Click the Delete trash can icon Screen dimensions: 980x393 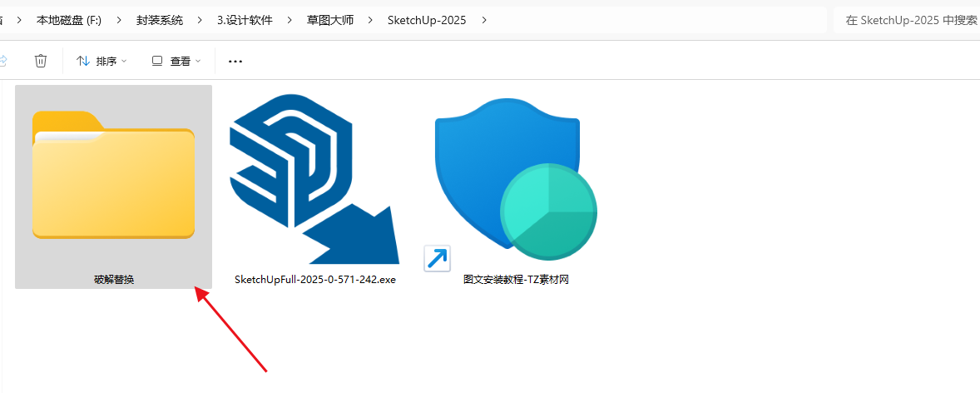(x=41, y=61)
